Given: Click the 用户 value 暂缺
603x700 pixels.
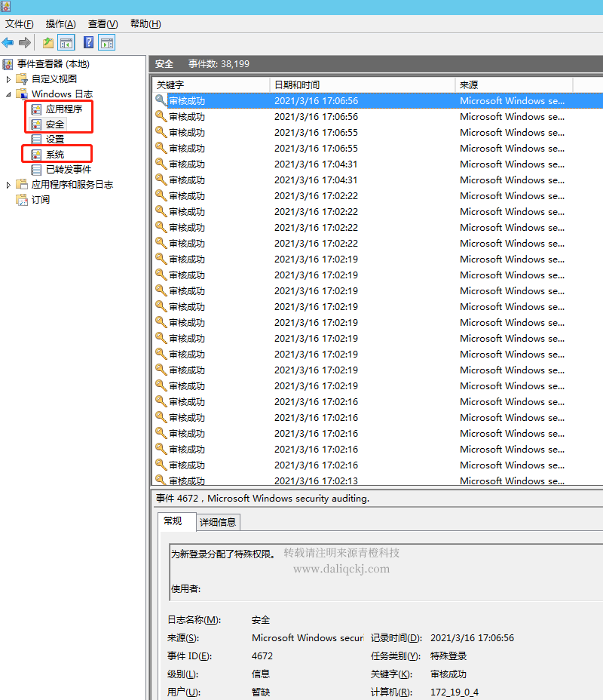Looking at the screenshot, I should point(261,692).
